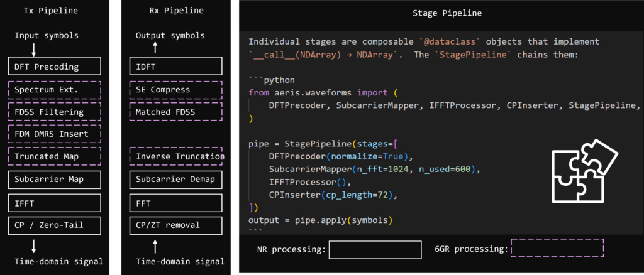The width and height of the screenshot is (644, 275).
Task: Select the Matched FDSS block
Action: click(176, 112)
